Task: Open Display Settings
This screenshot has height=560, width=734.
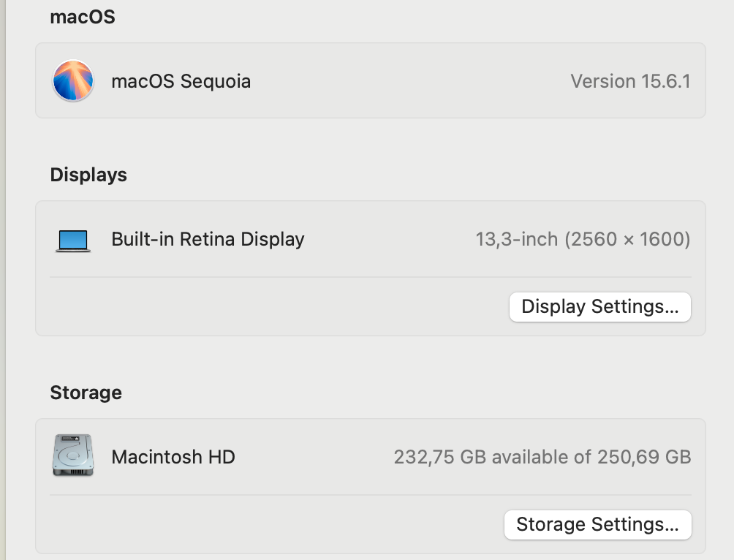Action: pos(599,306)
